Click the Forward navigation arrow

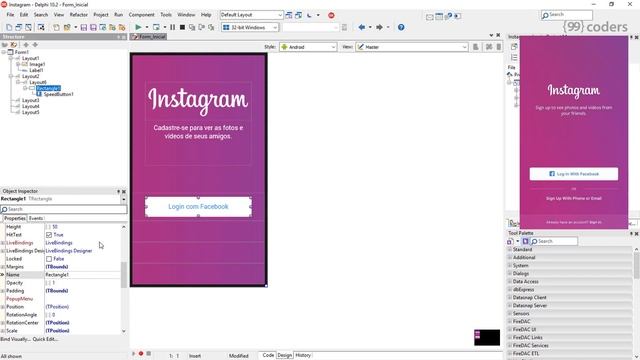click(379, 27)
